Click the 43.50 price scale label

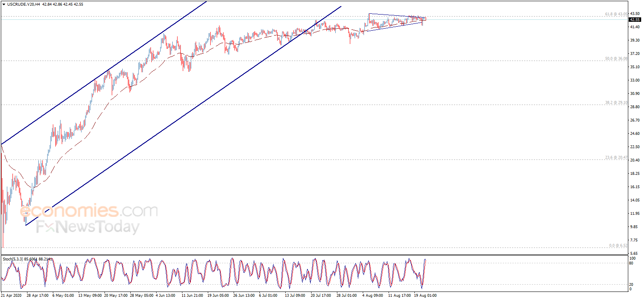pyautogui.click(x=635, y=14)
